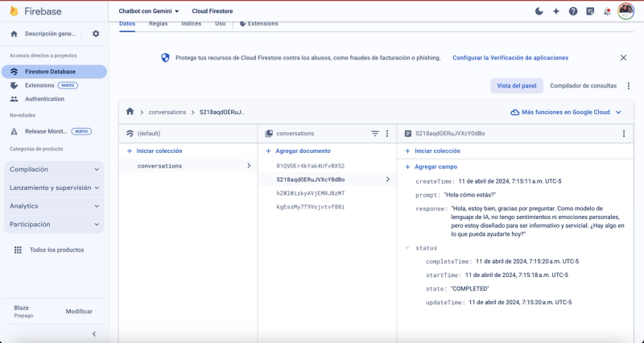Click Cloud Firestore header title

click(x=213, y=11)
